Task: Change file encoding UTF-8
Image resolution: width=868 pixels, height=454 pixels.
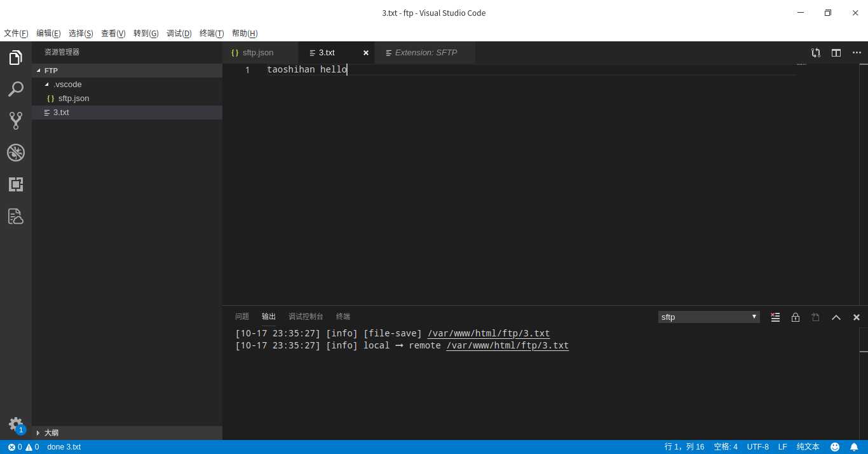Action: (x=757, y=447)
